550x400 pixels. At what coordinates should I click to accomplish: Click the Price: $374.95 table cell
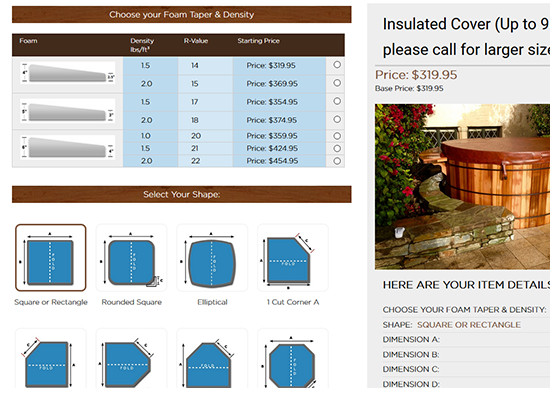click(280, 120)
